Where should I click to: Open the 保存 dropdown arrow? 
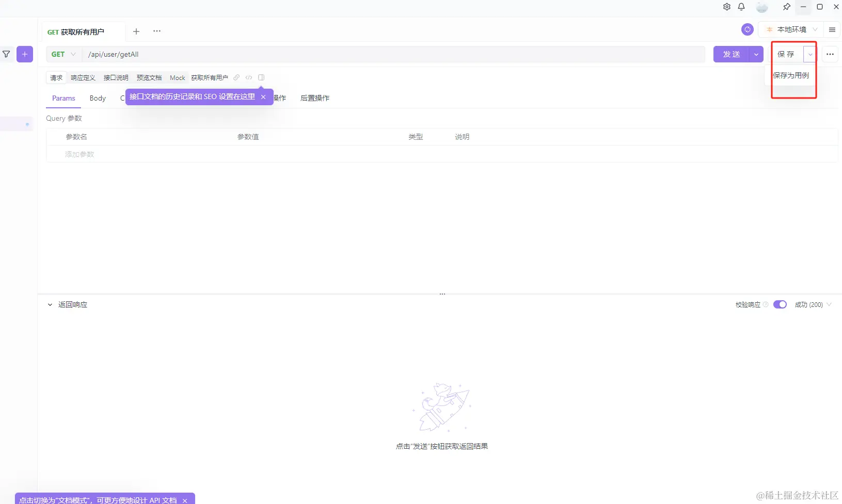(810, 54)
